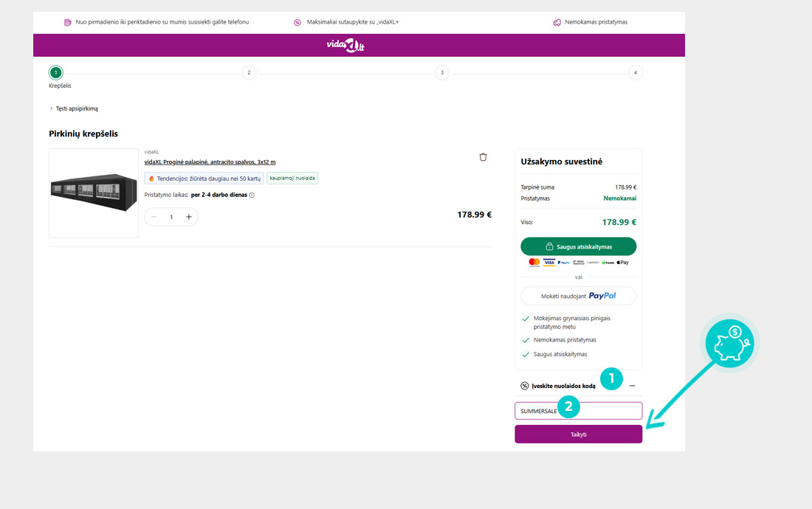Click the Apple Pay payment icon
Viewport: 812px width, 509px height.
(622, 263)
